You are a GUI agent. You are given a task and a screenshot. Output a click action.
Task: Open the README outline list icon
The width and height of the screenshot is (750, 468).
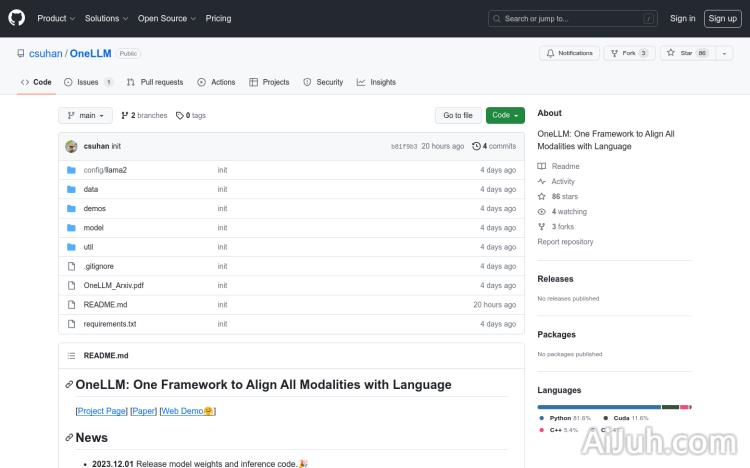[x=71, y=355]
